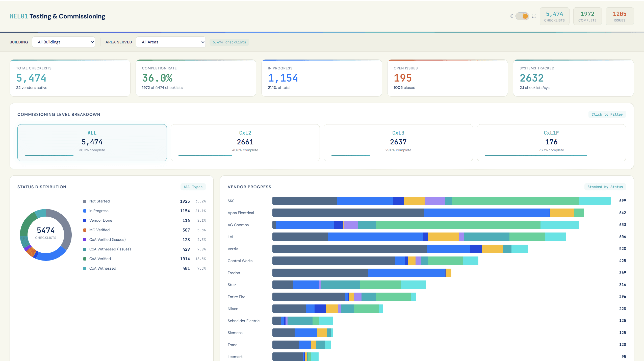Click the In Progress percentage 21.1%
This screenshot has height=361, width=644.
(x=200, y=211)
